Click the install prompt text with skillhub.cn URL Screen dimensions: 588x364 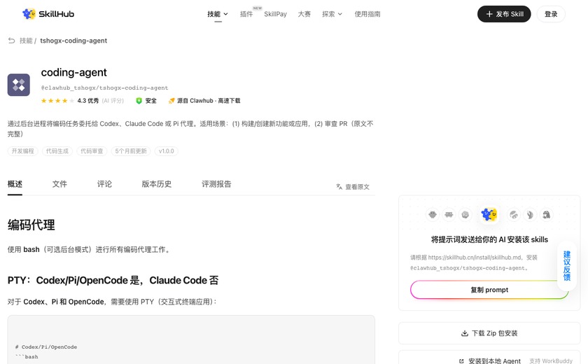[x=474, y=262]
